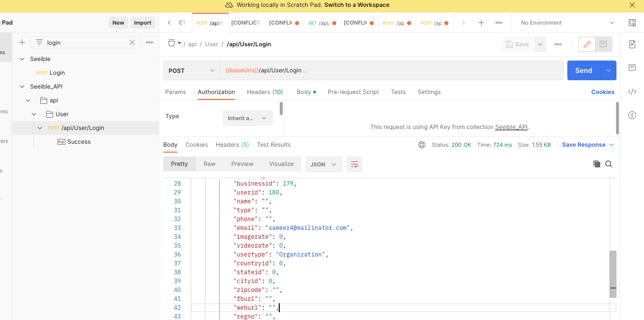Switch to the GET /api/ request tab
This screenshot has height=320, width=644.
coord(322,23)
